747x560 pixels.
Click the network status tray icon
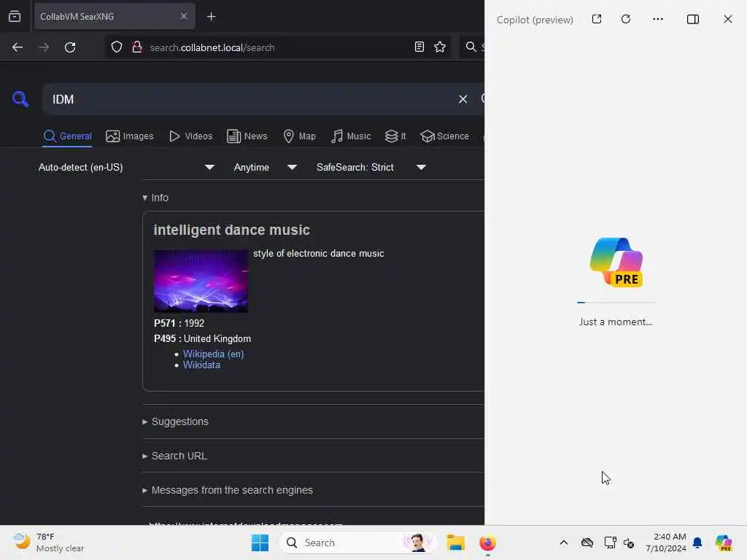(610, 542)
